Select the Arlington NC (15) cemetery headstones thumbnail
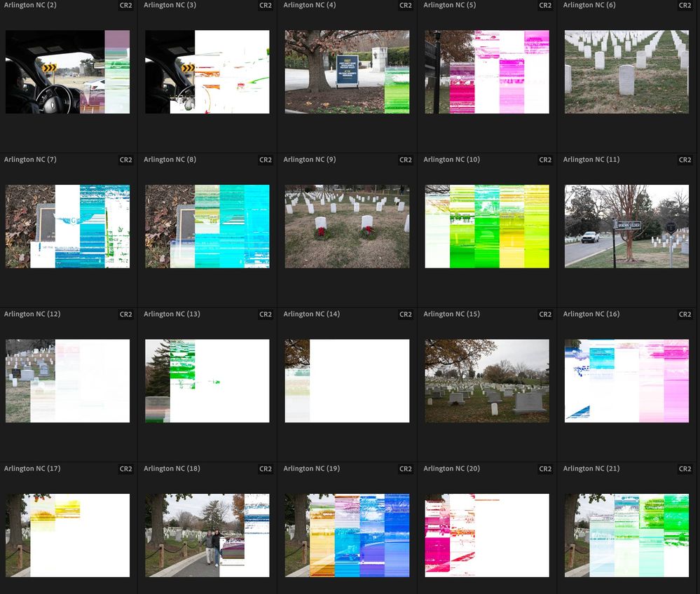700x594 pixels. click(486, 380)
